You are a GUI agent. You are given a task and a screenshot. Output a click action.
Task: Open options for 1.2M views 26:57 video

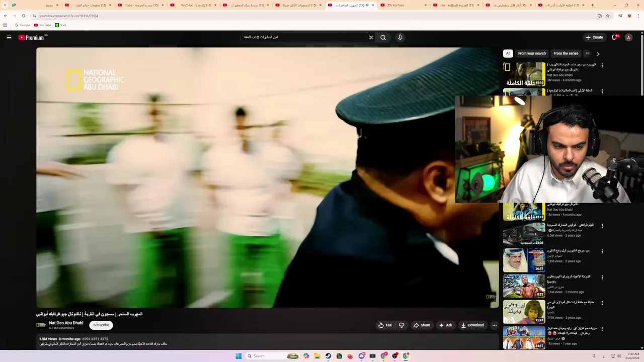click(602, 251)
